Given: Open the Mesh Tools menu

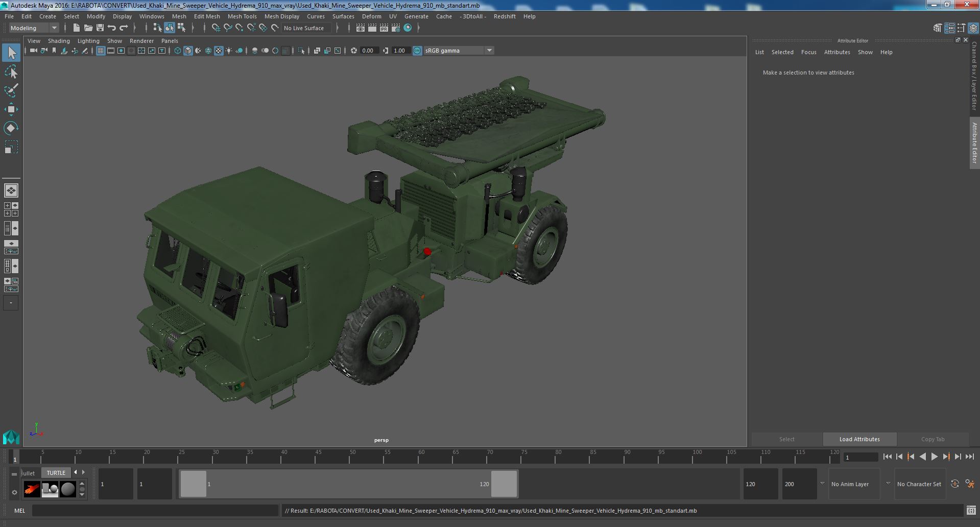Looking at the screenshot, I should tap(242, 16).
